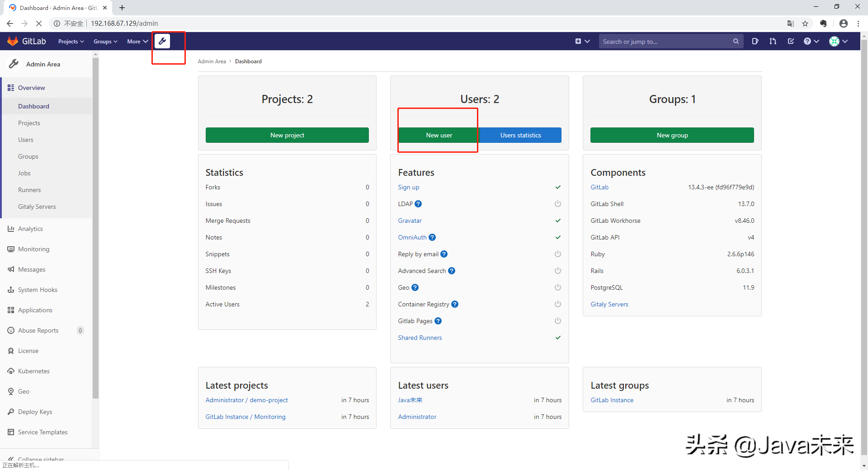Click the Reply by email help icon

click(x=444, y=254)
